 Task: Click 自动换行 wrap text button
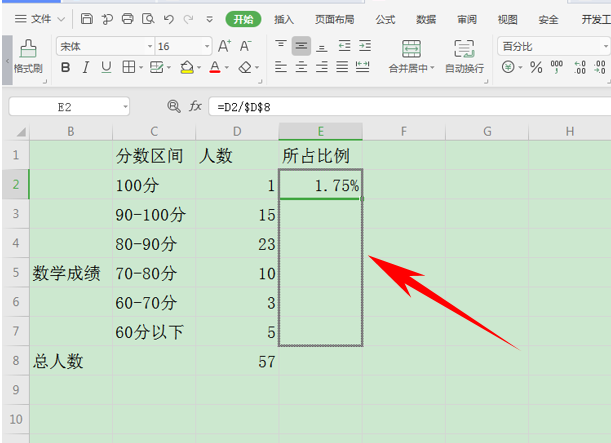(464, 57)
